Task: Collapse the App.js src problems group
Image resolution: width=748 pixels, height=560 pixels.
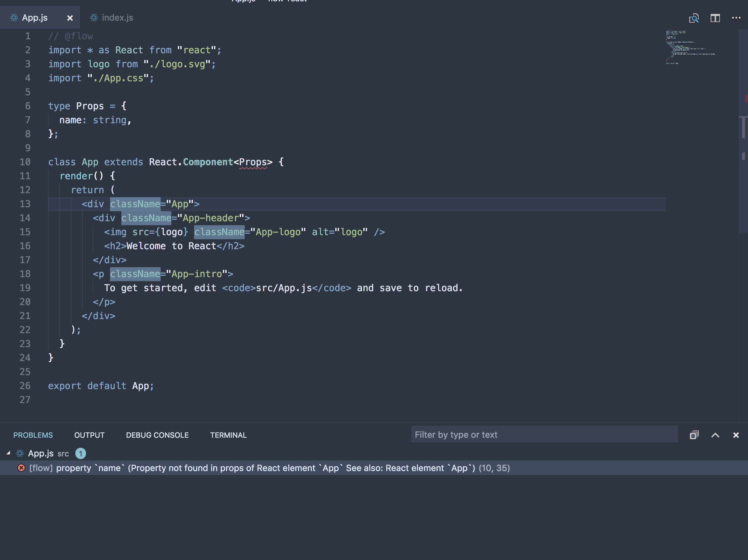Action: point(7,453)
